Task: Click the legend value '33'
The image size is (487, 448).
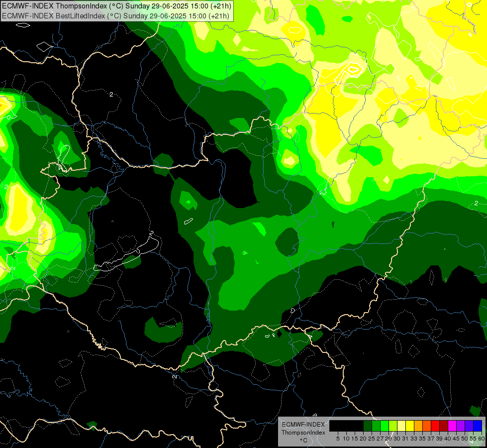Action: pyautogui.click(x=414, y=439)
